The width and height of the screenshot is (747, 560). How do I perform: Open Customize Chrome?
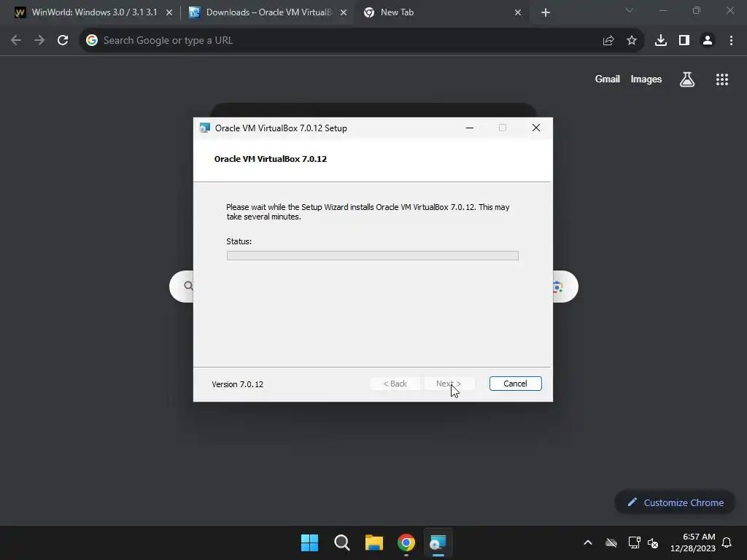pyautogui.click(x=675, y=502)
